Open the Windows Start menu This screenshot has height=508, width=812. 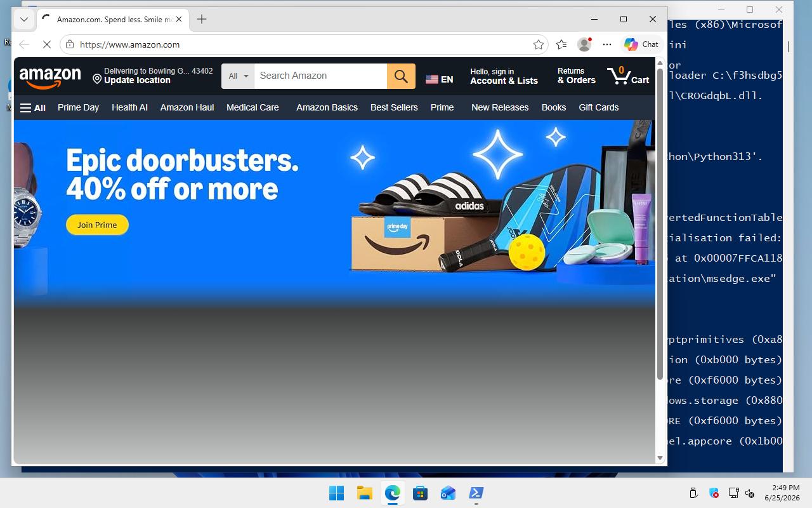(336, 493)
